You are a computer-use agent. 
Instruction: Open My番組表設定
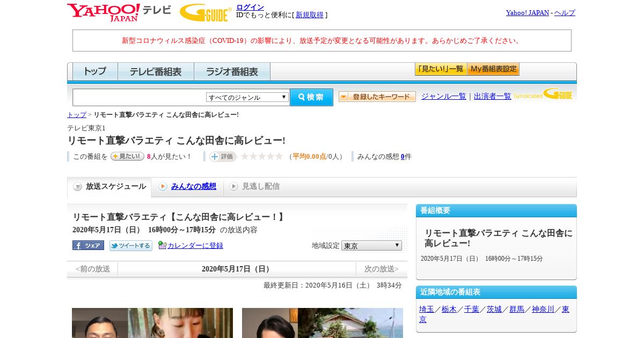coord(493,69)
